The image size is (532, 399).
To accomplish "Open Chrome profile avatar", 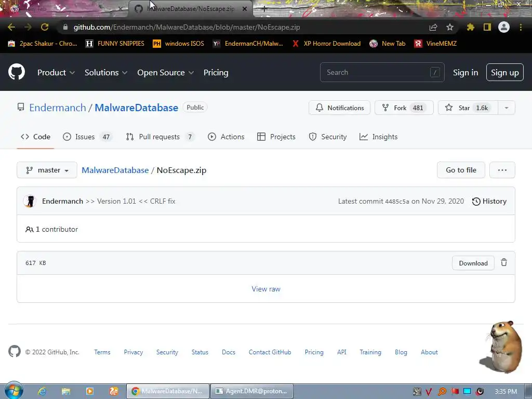I will [504, 27].
